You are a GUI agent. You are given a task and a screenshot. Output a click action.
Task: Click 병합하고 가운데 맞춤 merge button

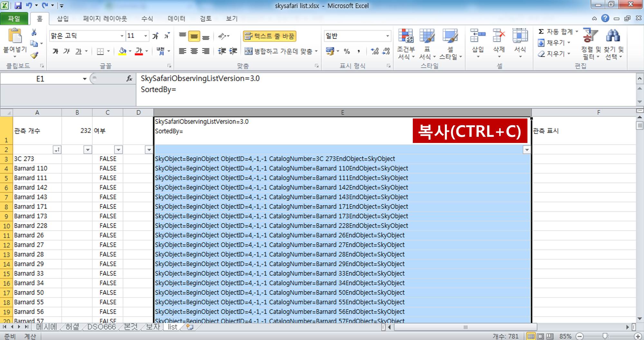pos(279,51)
